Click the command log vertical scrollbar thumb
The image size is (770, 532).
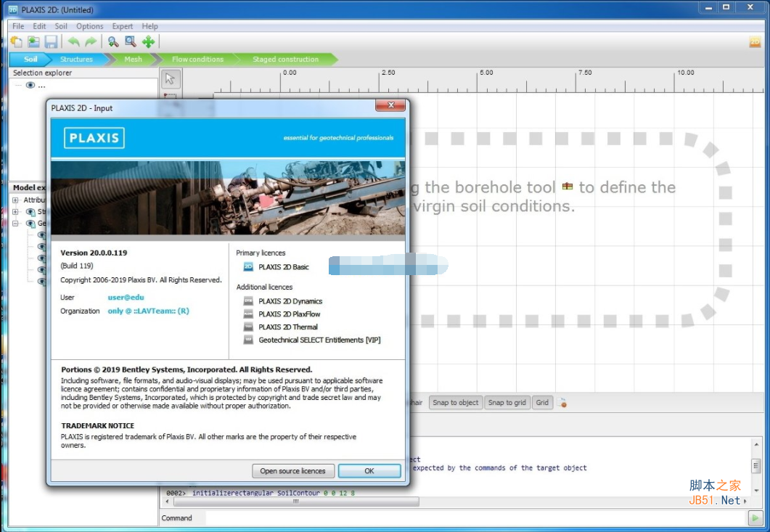pos(756,465)
